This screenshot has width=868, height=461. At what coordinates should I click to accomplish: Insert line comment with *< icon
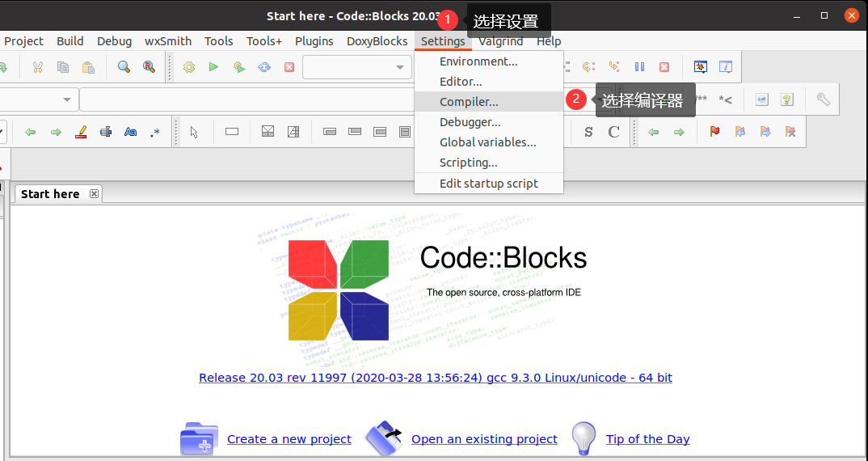(x=725, y=99)
